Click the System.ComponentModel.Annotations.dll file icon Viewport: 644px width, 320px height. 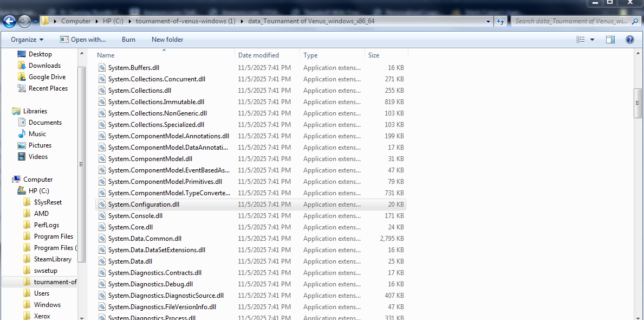pos(102,136)
